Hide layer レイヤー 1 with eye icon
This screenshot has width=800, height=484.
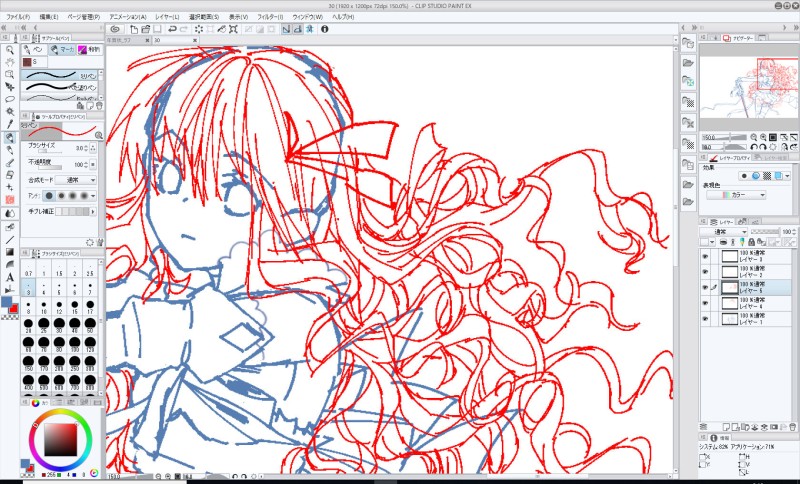coord(705,319)
